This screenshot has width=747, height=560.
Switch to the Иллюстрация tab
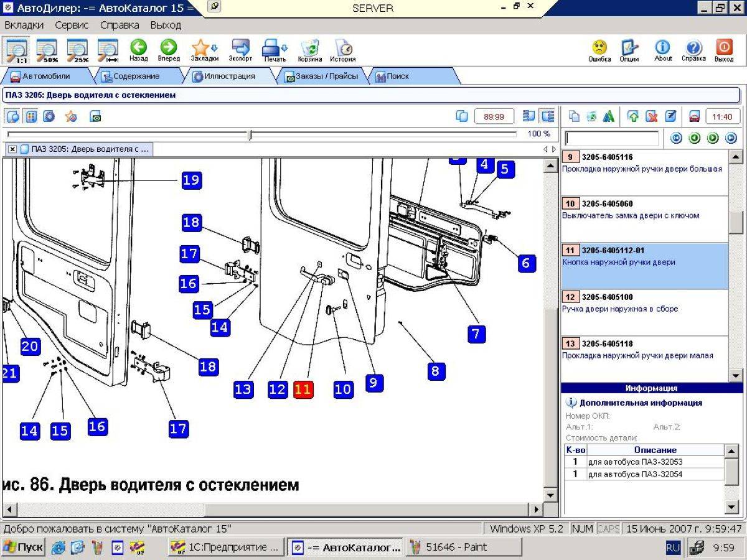pyautogui.click(x=229, y=76)
